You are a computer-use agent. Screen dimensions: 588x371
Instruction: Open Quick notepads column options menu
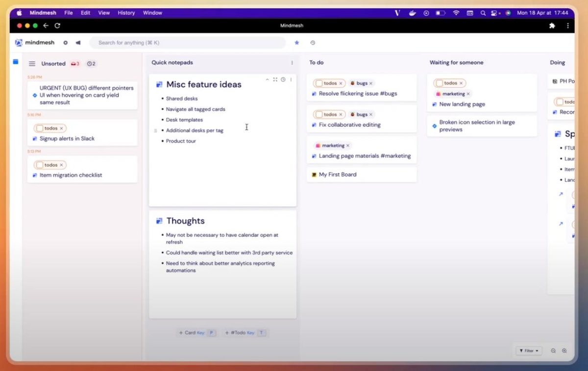coord(292,63)
